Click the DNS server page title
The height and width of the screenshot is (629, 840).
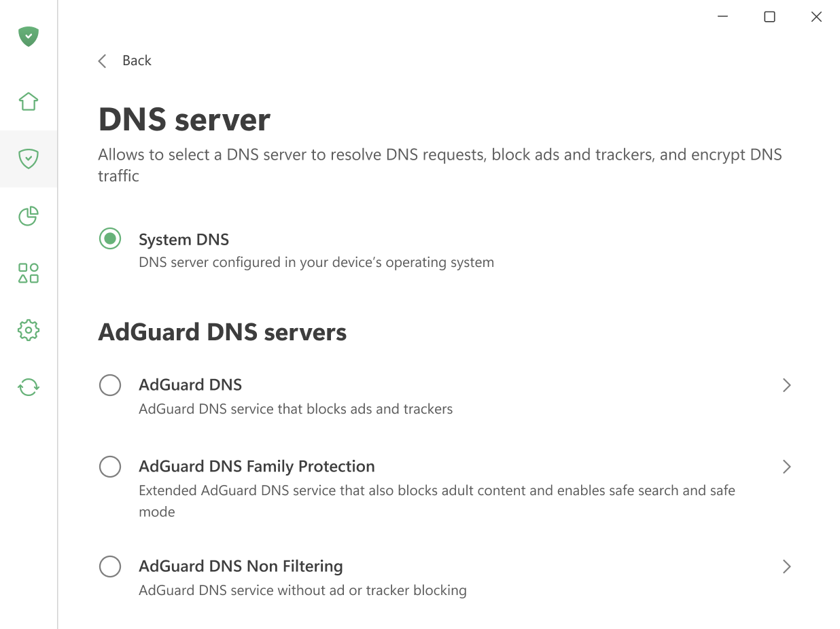[x=184, y=120]
